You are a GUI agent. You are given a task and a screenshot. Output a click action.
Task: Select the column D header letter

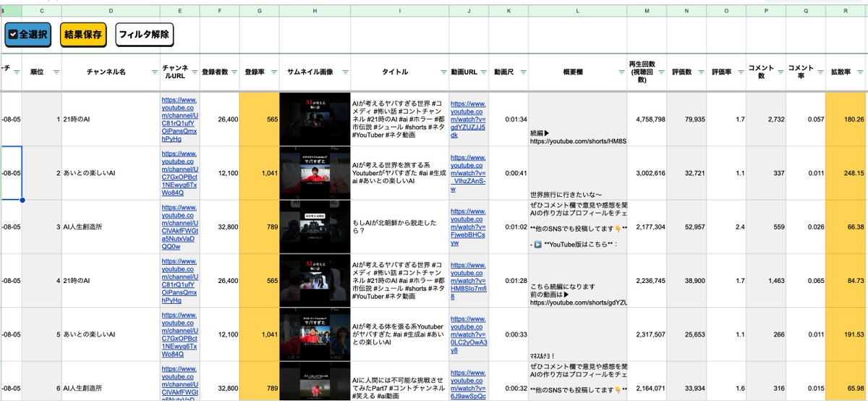(111, 12)
